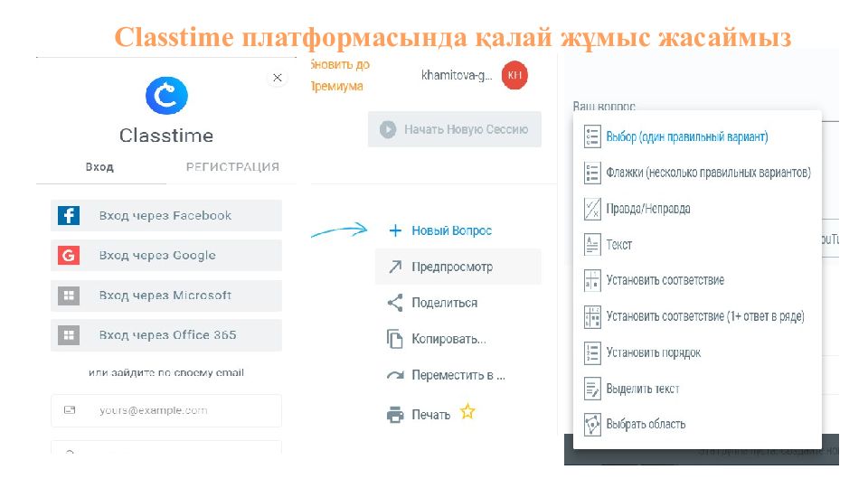Image resolution: width=868 pixels, height=488 pixels.
Task: Choose Выбор (один правильный вариант) question type
Action: click(x=686, y=136)
